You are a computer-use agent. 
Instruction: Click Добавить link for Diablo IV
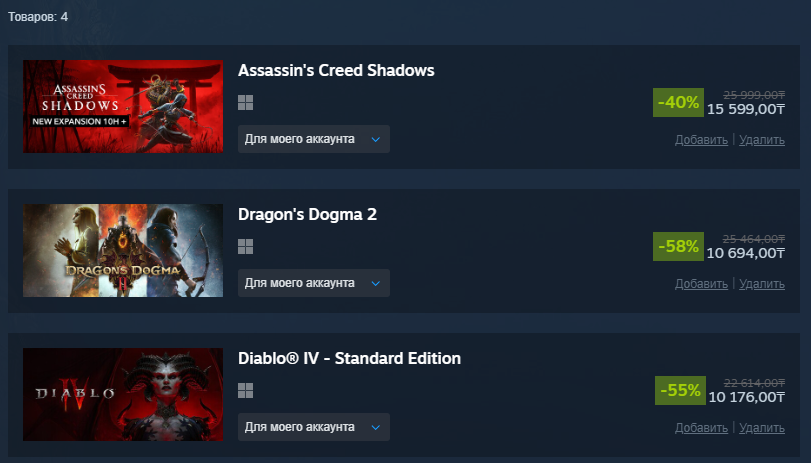701,428
